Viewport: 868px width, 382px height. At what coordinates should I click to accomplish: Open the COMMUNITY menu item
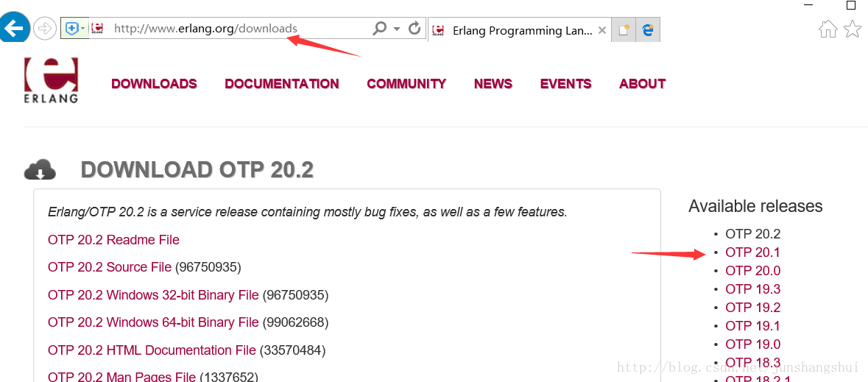click(x=406, y=84)
